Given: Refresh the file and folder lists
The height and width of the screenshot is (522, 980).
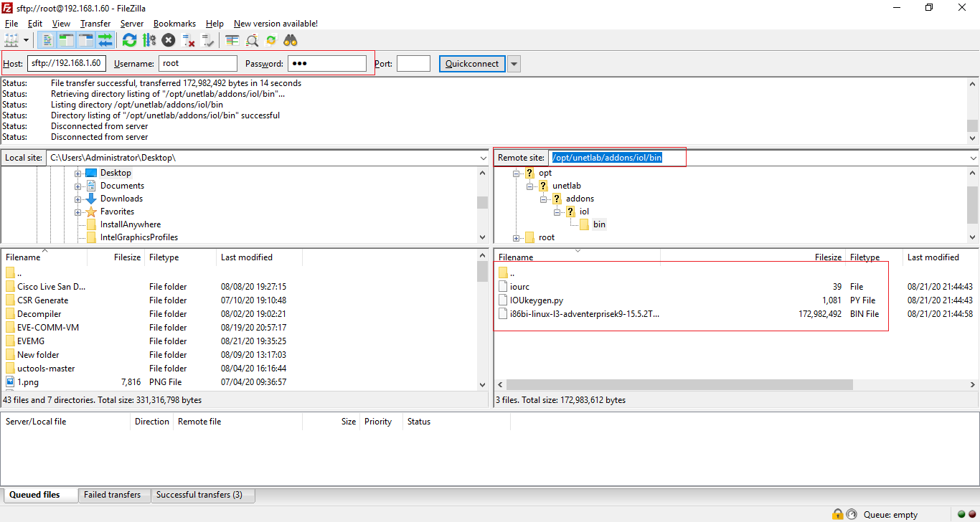Looking at the screenshot, I should [129, 40].
